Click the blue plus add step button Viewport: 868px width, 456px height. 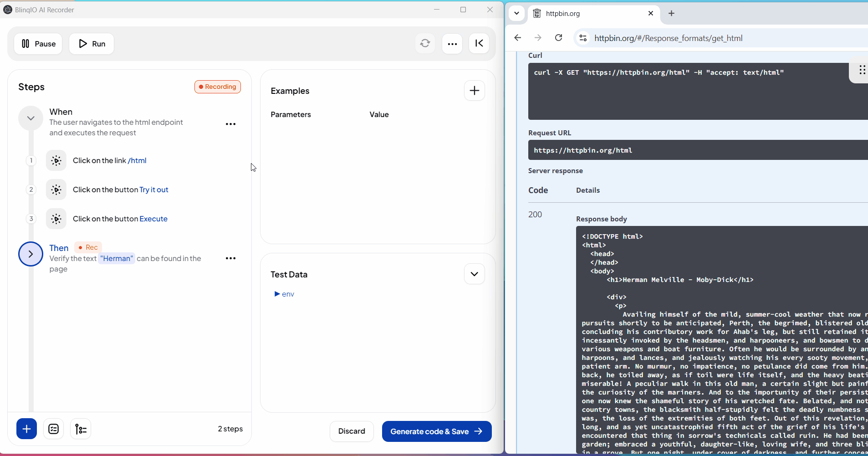26,429
